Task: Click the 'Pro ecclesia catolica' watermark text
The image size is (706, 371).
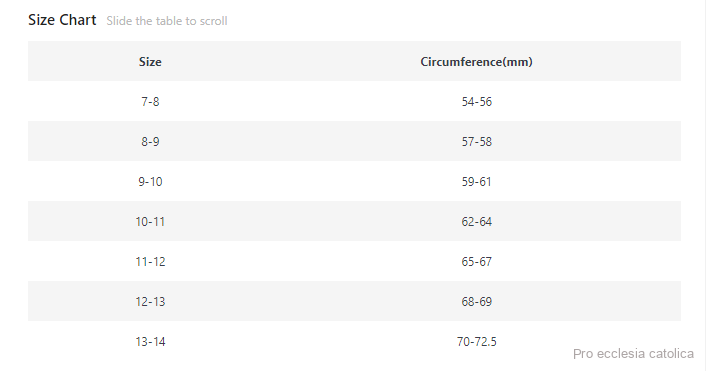Action: click(633, 353)
